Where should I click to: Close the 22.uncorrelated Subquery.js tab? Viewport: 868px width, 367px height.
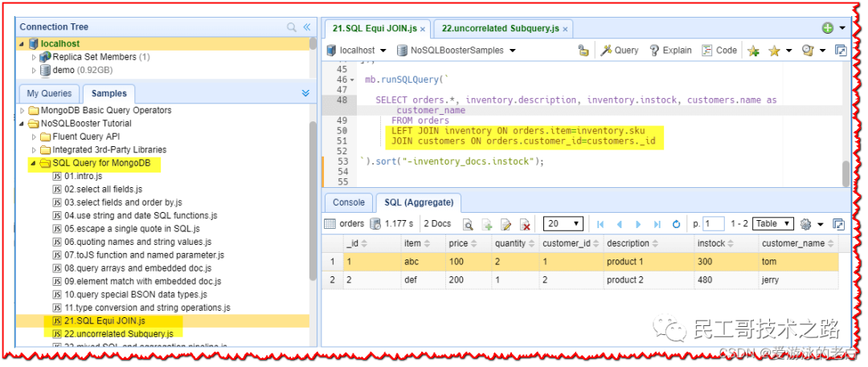point(565,29)
